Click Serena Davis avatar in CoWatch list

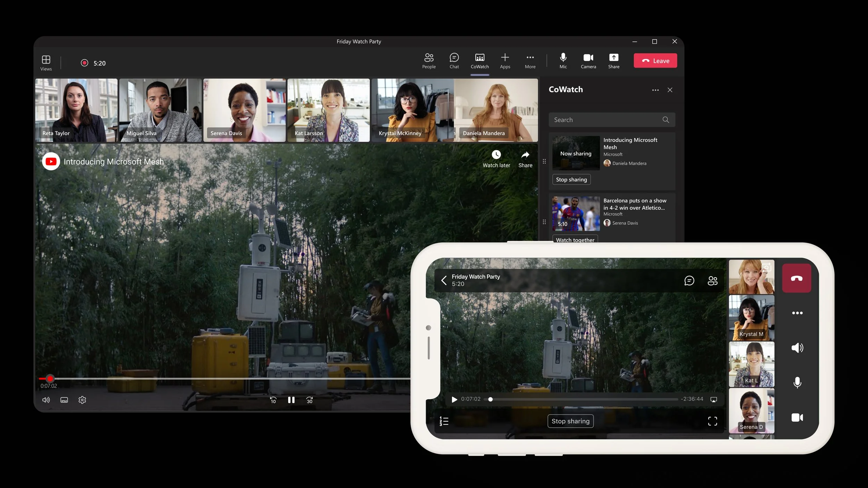pos(607,223)
